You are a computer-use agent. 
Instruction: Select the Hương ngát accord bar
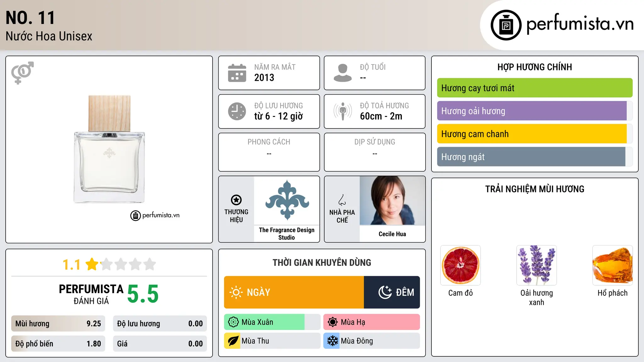coord(535,157)
